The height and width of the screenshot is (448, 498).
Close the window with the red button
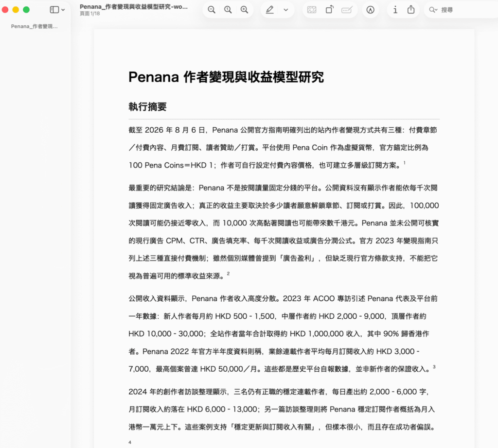click(x=5, y=10)
